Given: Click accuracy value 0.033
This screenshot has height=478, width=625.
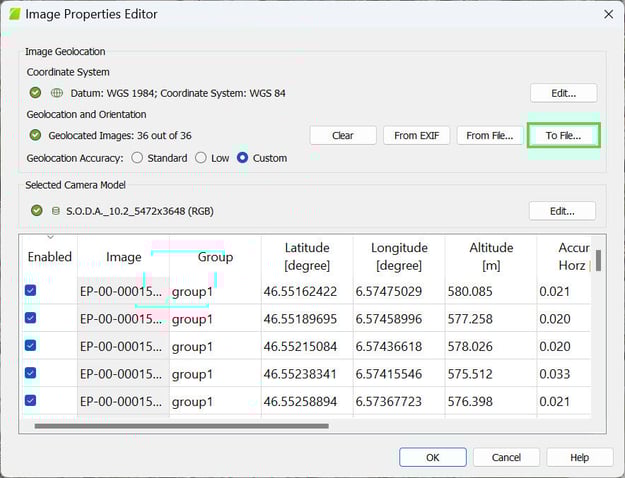Looking at the screenshot, I should click(554, 374).
